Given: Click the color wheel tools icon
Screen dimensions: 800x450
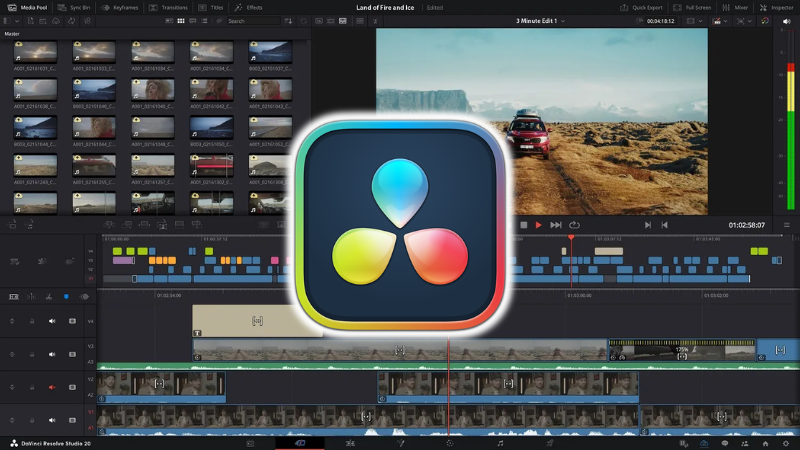Looking at the screenshot, I should [x=764, y=21].
